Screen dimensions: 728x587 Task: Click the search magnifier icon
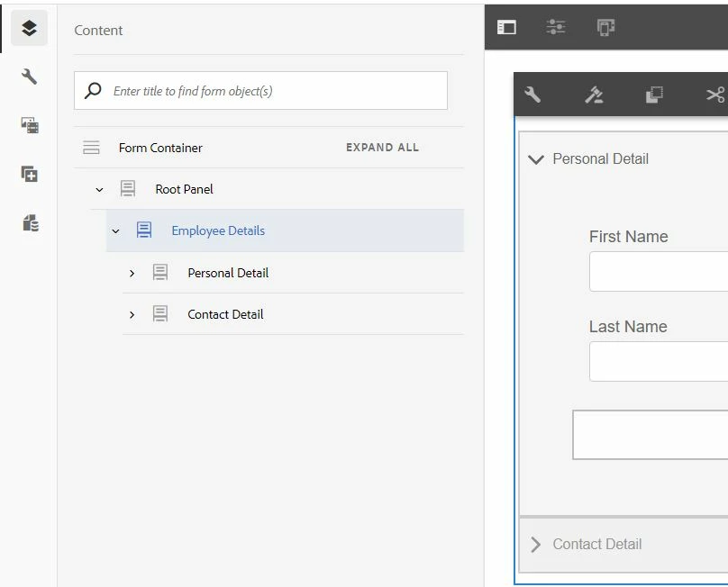pyautogui.click(x=93, y=91)
